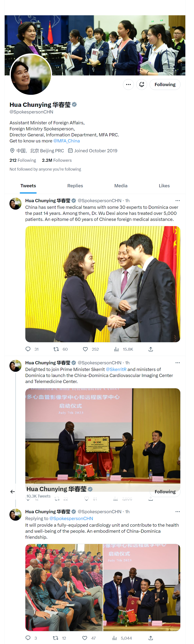Like the tweet with 252 likes
This screenshot has width=194, height=644.
(85, 349)
